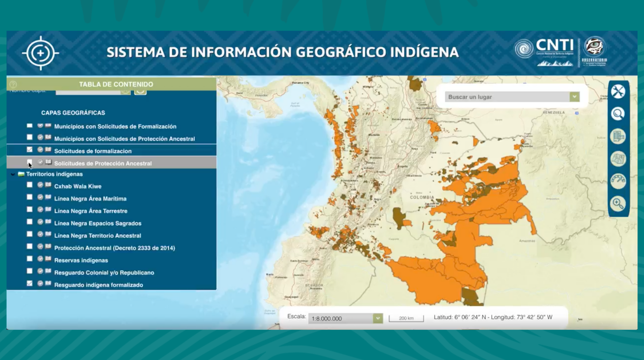Viewport: 644px width, 360px height.
Task: Enable the Solicitudes de Protección Ancestral checkbox
Action: 30,161
